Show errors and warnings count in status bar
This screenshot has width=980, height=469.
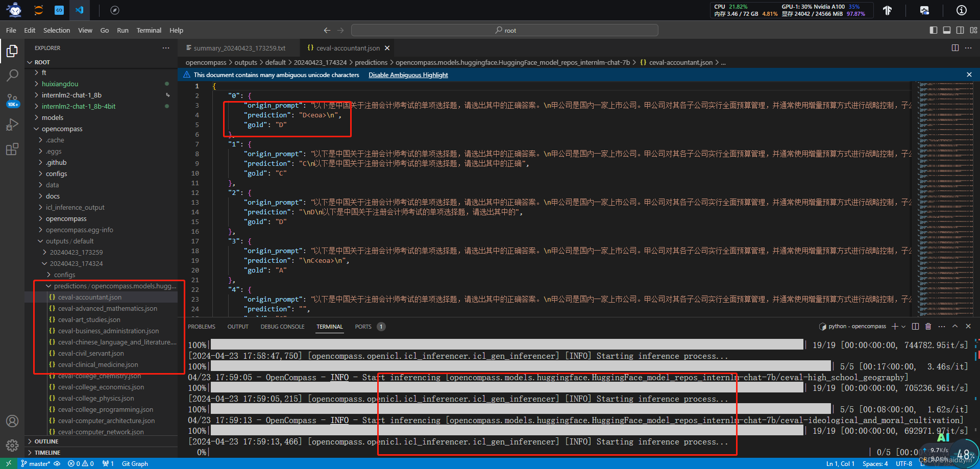81,463
